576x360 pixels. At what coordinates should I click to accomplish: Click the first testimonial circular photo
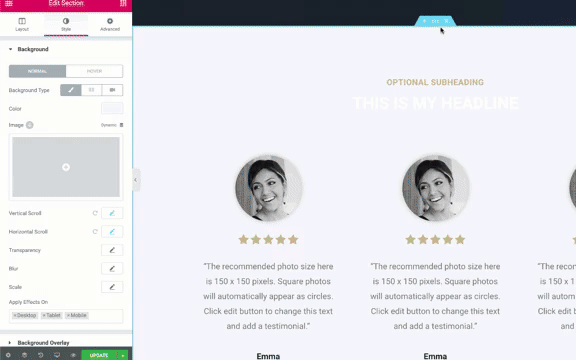(x=269, y=188)
